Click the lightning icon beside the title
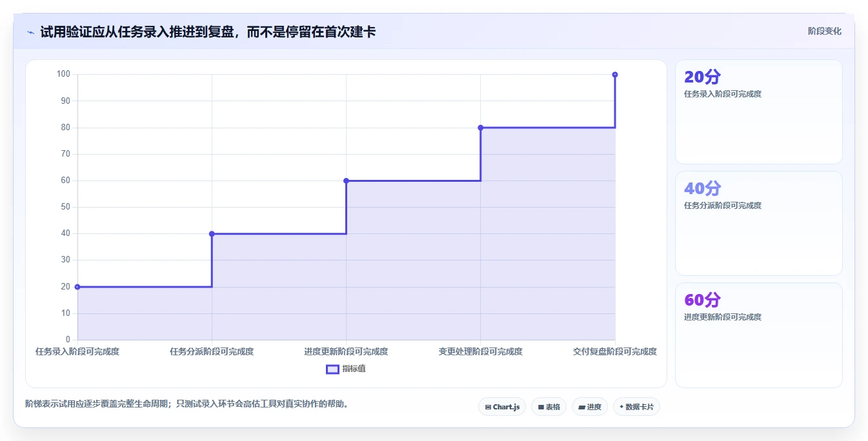Viewport: 868px width, 441px height. (x=30, y=32)
